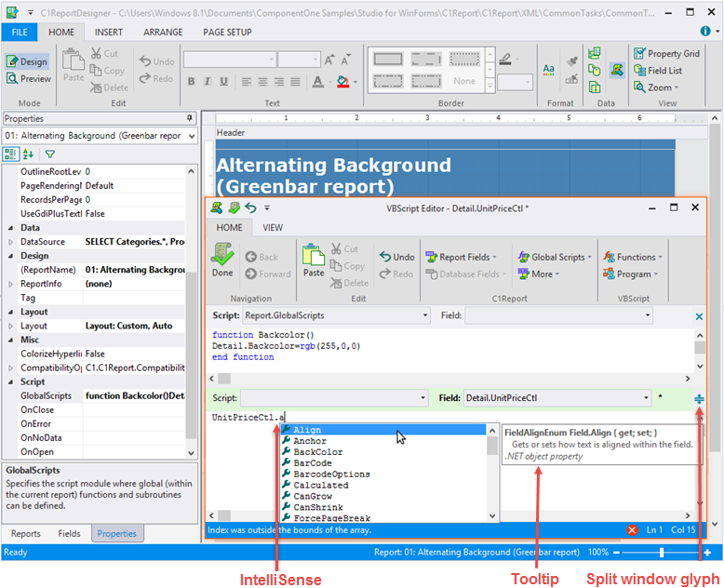
Task: Close the upper script pane with X
Action: click(x=699, y=316)
